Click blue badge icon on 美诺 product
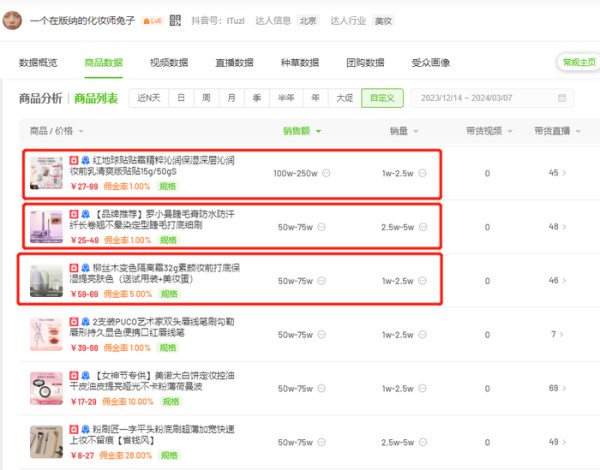 (x=85, y=375)
